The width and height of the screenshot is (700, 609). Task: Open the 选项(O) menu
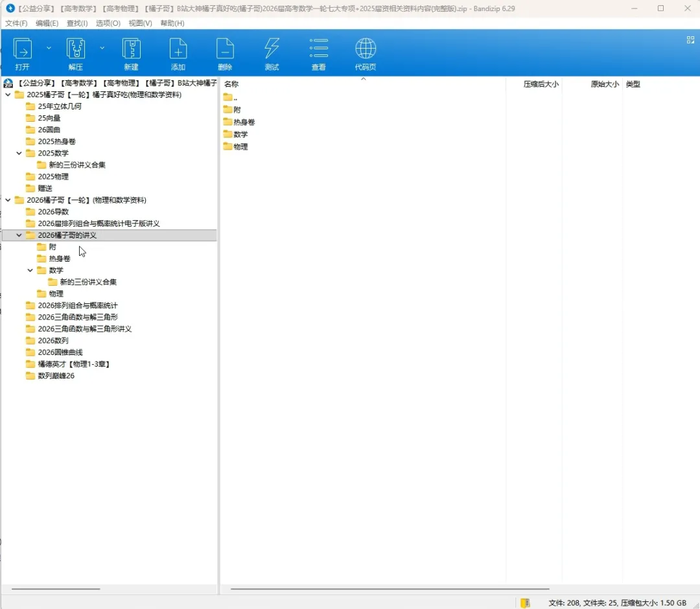click(108, 23)
